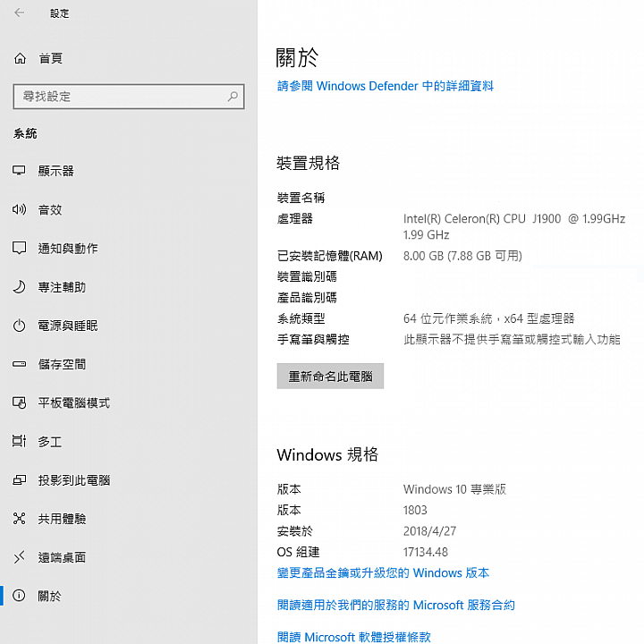Image resolution: width=644 pixels, height=644 pixels.
Task: Click the install date 2018/4/27
Action: tap(429, 531)
